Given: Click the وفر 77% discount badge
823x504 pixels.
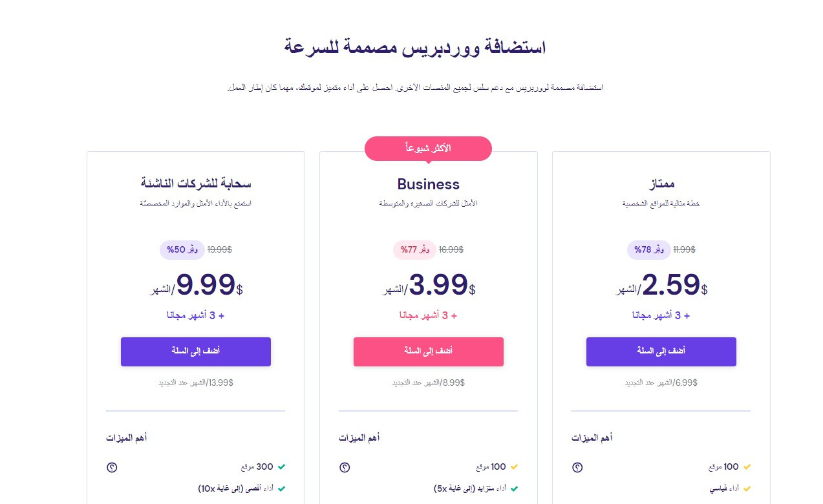Looking at the screenshot, I should pyautogui.click(x=414, y=249).
